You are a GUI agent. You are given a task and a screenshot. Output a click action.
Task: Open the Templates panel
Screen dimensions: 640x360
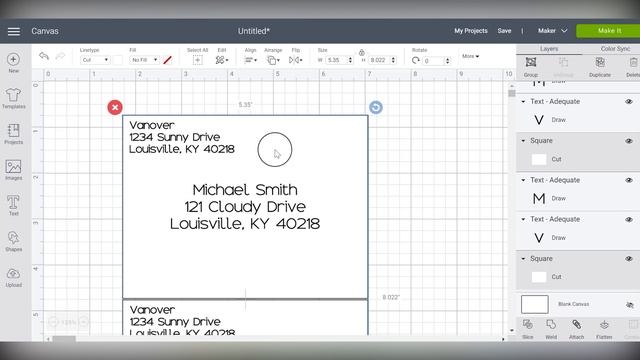(13, 95)
